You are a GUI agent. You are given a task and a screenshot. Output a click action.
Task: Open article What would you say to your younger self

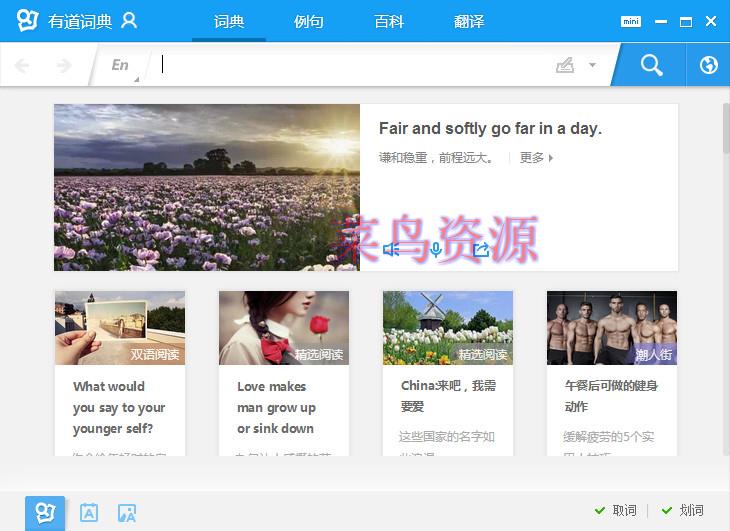(x=119, y=407)
